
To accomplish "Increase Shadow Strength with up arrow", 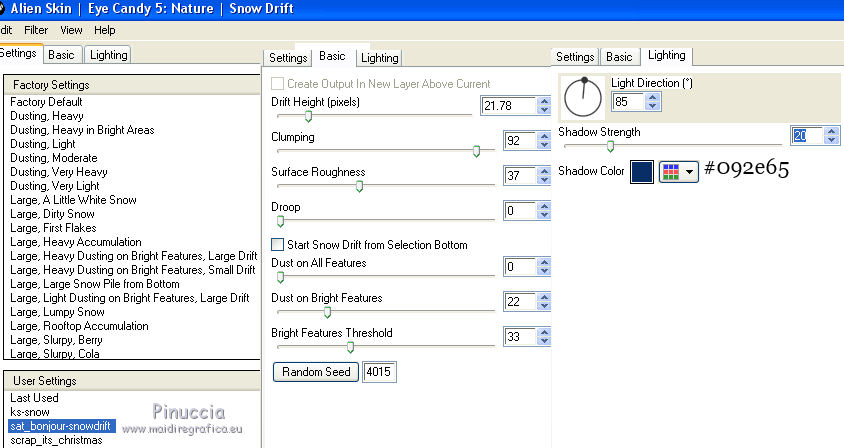I will tap(832, 131).
